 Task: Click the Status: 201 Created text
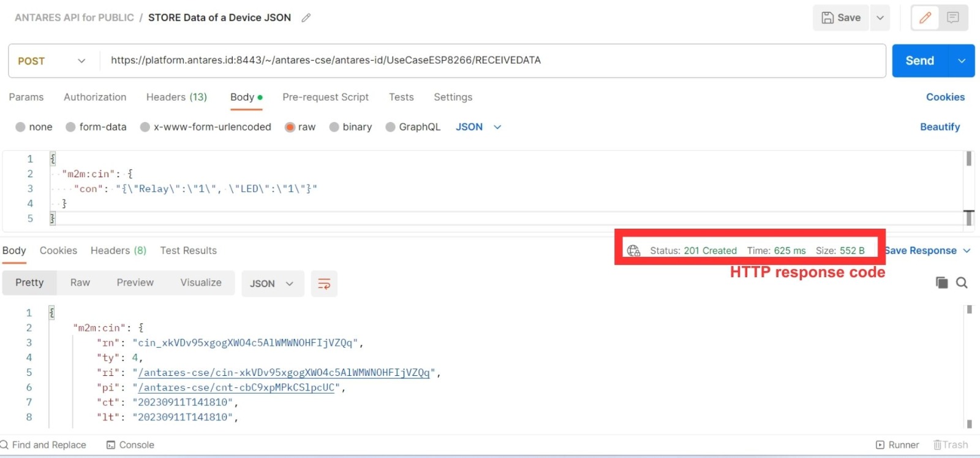pyautogui.click(x=693, y=251)
